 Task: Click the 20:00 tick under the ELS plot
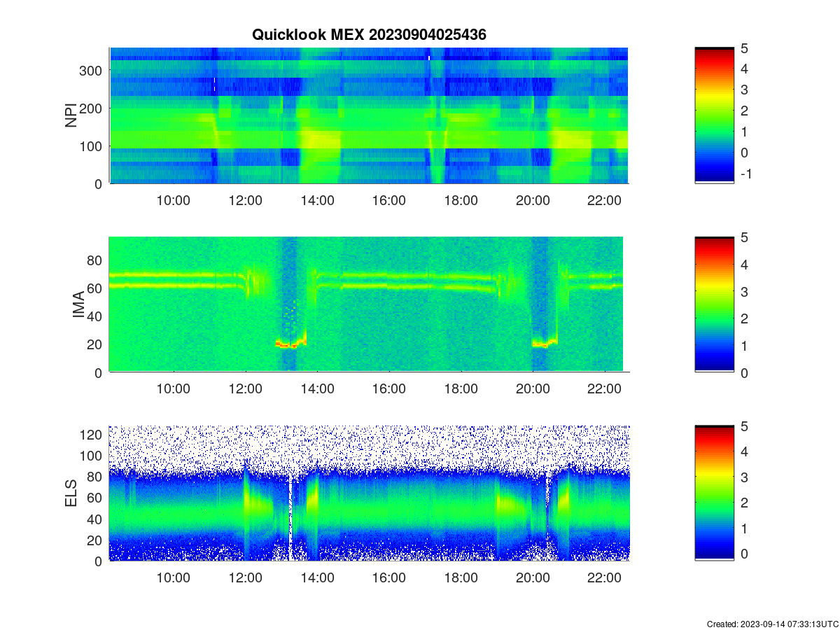[x=533, y=578]
